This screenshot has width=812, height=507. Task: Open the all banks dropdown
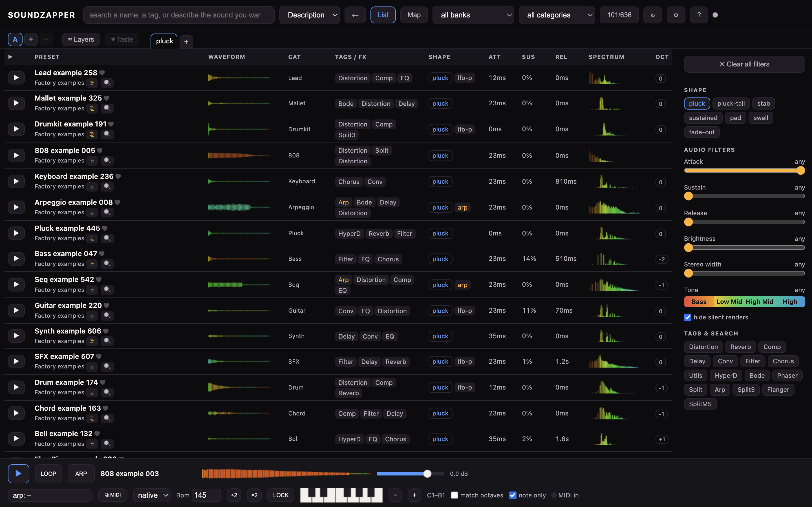pos(473,15)
